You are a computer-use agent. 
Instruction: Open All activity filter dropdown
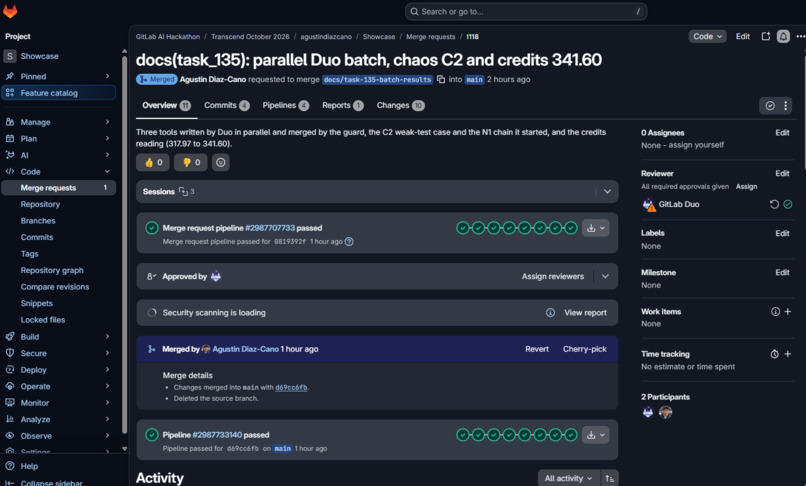568,478
